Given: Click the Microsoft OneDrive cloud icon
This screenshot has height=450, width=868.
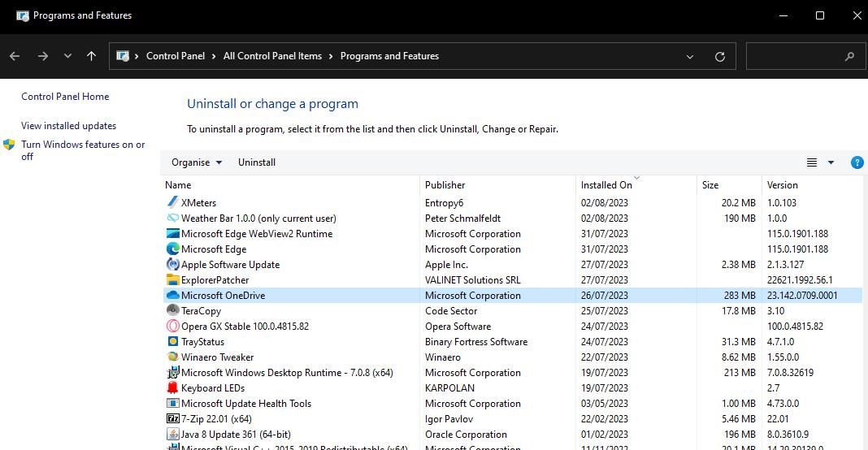Looking at the screenshot, I should click(x=173, y=295).
